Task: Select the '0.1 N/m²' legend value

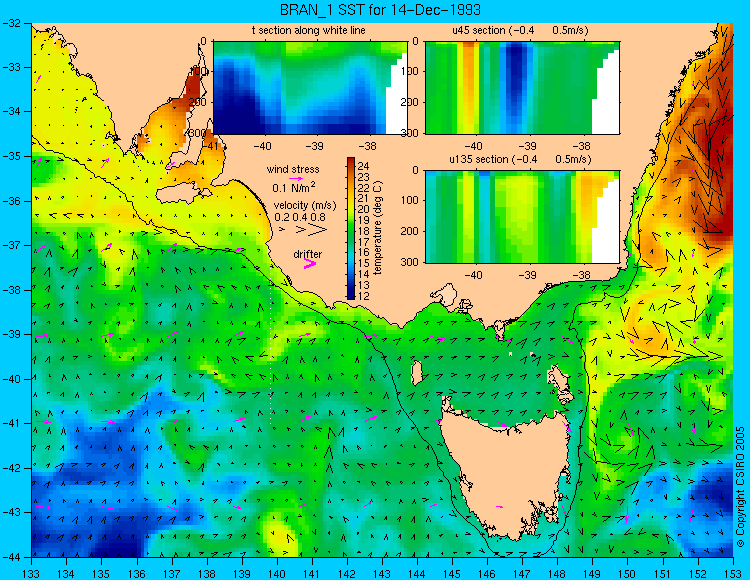Action: [294, 187]
